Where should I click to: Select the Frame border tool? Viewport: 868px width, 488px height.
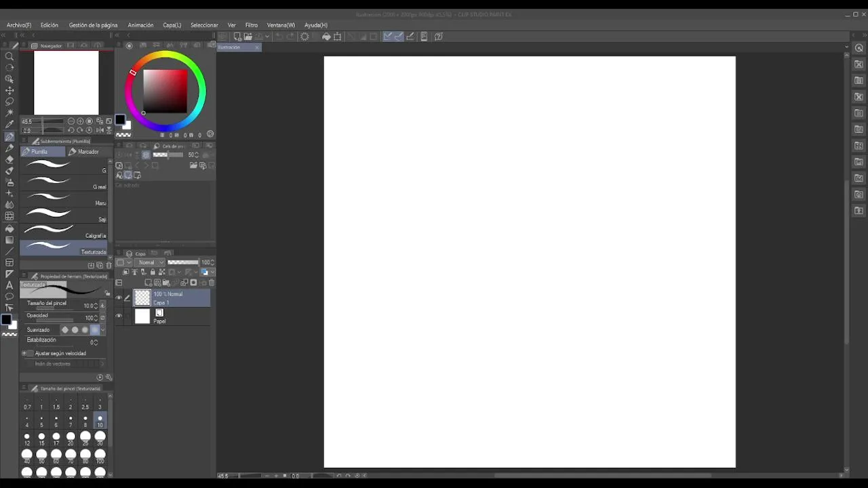point(9,263)
